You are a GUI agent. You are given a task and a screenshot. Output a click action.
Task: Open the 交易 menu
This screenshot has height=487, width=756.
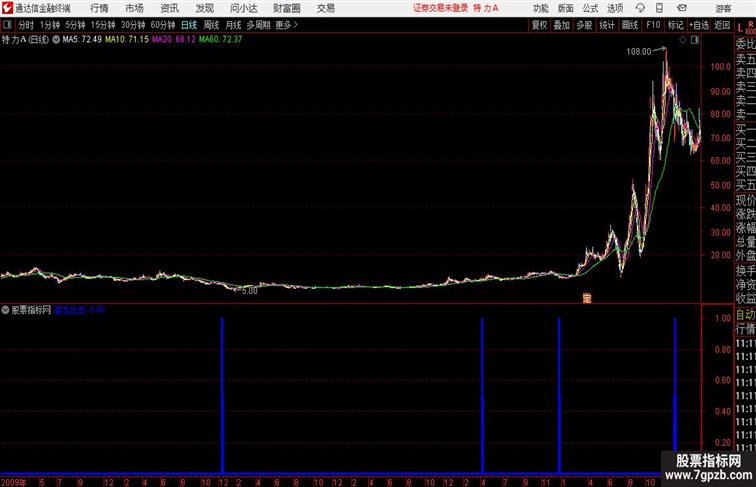tap(326, 8)
